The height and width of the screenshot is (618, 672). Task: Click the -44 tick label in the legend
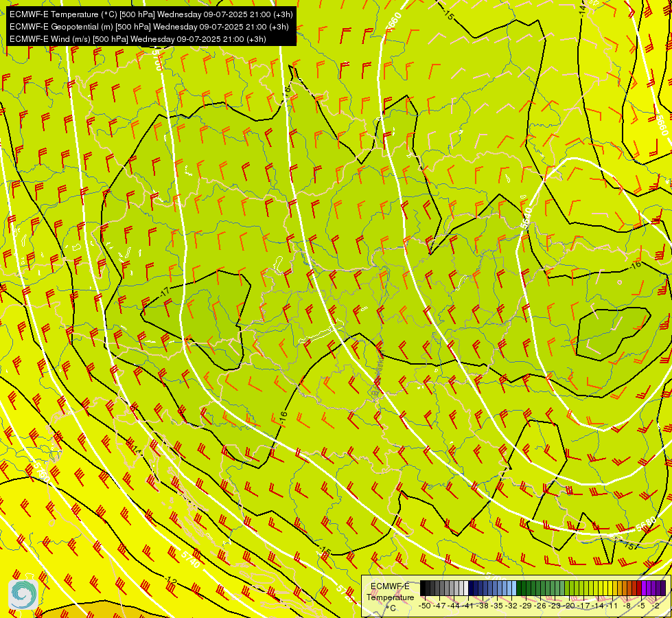(454, 606)
